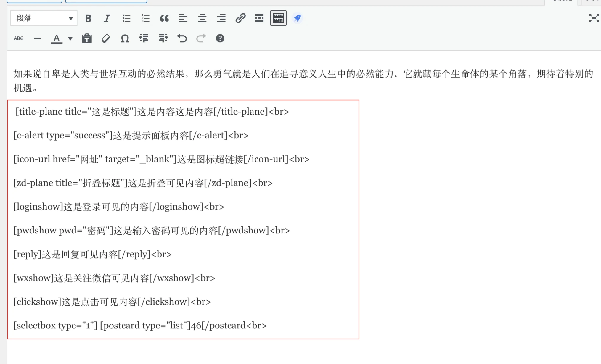Open keyboard shortcuts help
601x364 pixels.
coord(220,38)
